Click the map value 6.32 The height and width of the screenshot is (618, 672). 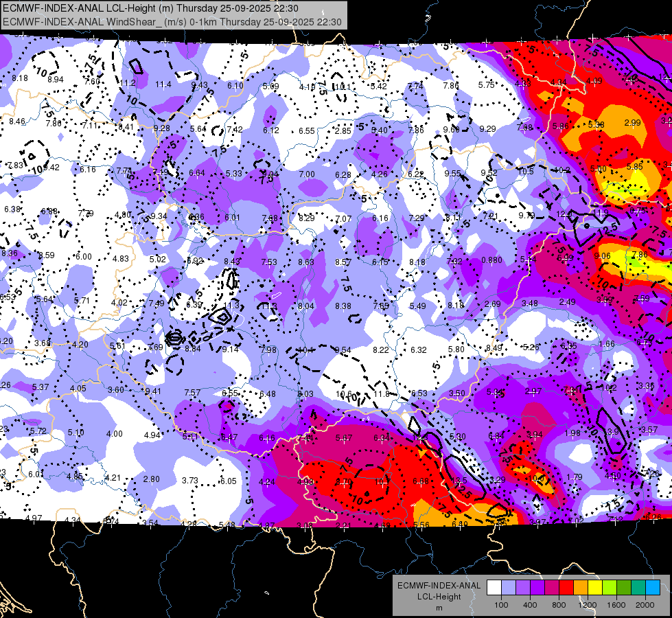[x=419, y=350]
